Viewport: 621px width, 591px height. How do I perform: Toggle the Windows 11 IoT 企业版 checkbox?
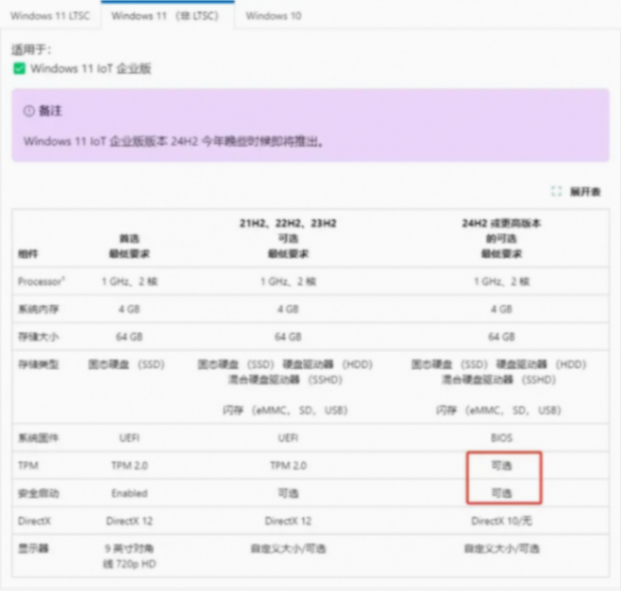point(19,69)
